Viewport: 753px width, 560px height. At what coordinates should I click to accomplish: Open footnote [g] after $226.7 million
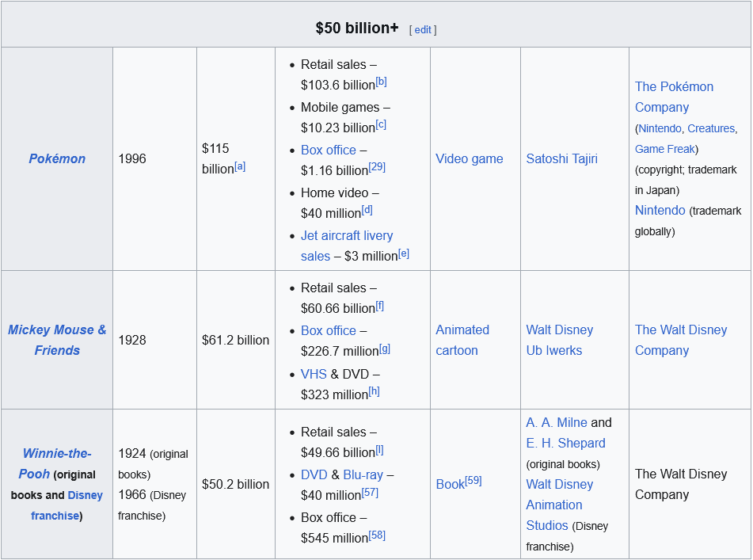[x=385, y=349]
